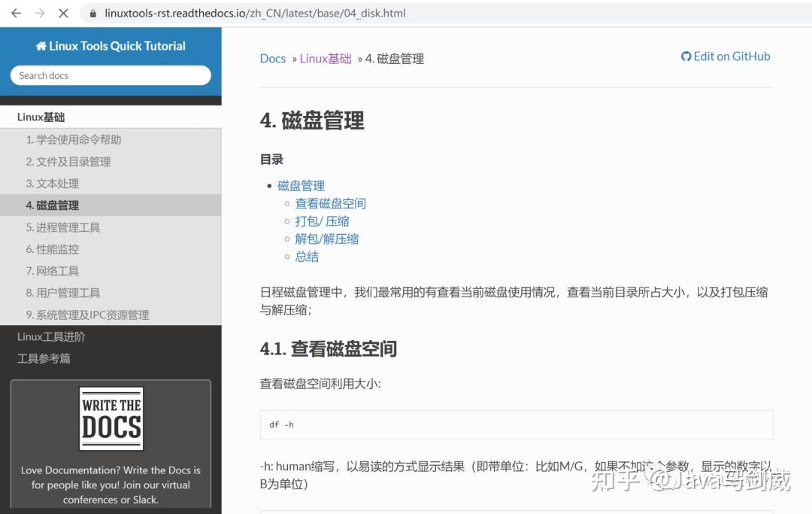Expand the Linux工具进阶 sidebar section
This screenshot has width=812, height=514.
point(111,337)
